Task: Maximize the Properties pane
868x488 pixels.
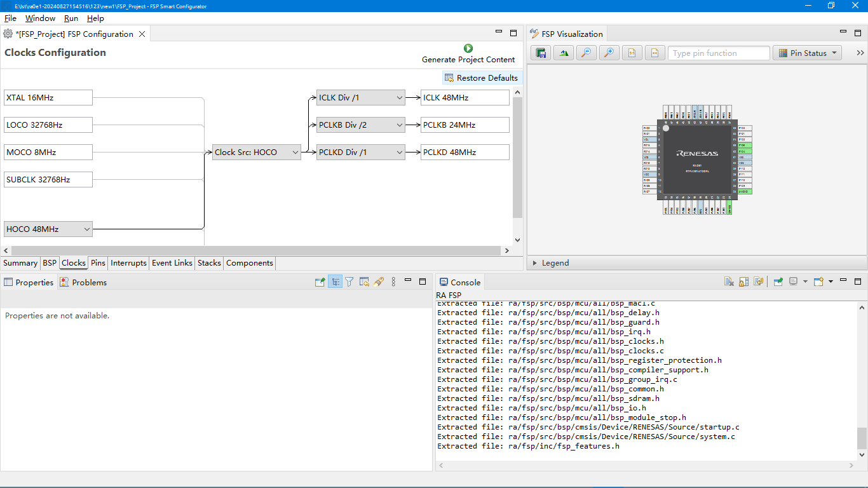Action: tap(423, 281)
